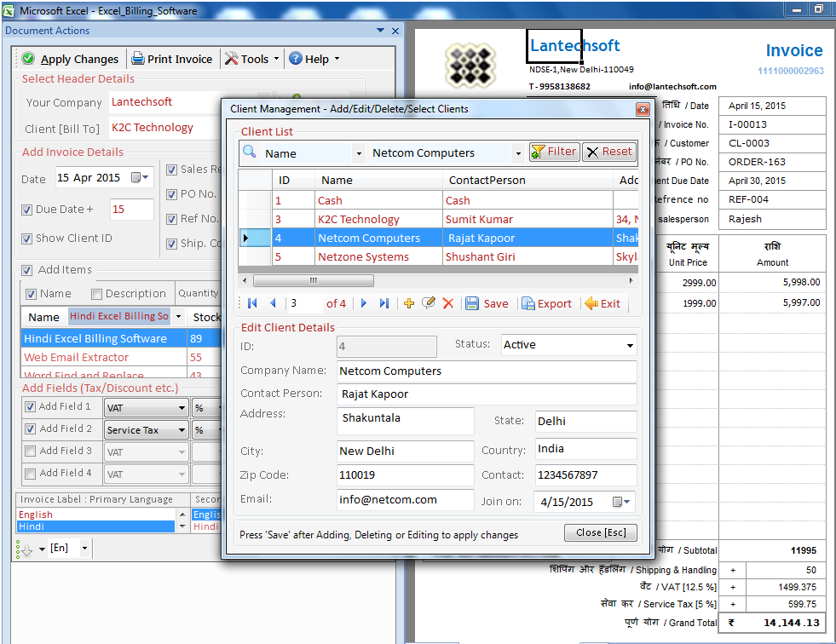Enable the Add Field 4 checkbox

pos(31,474)
